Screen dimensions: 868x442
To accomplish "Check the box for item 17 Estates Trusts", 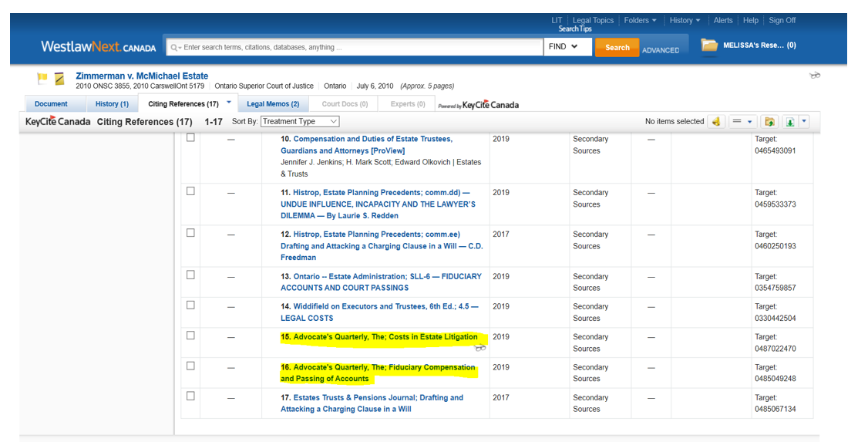I will coord(190,396).
